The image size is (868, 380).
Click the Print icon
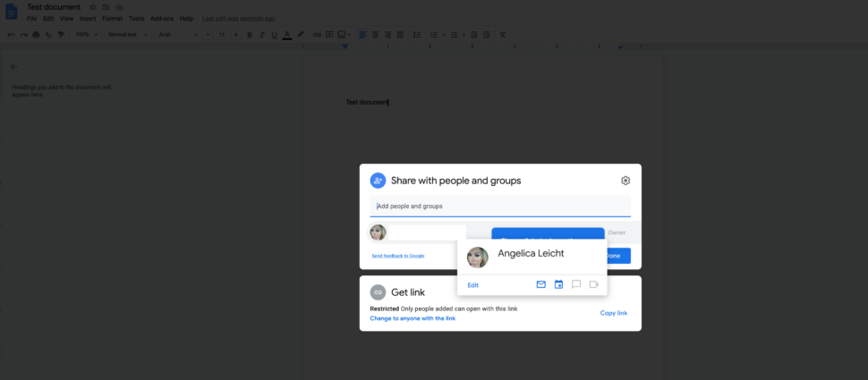point(36,34)
